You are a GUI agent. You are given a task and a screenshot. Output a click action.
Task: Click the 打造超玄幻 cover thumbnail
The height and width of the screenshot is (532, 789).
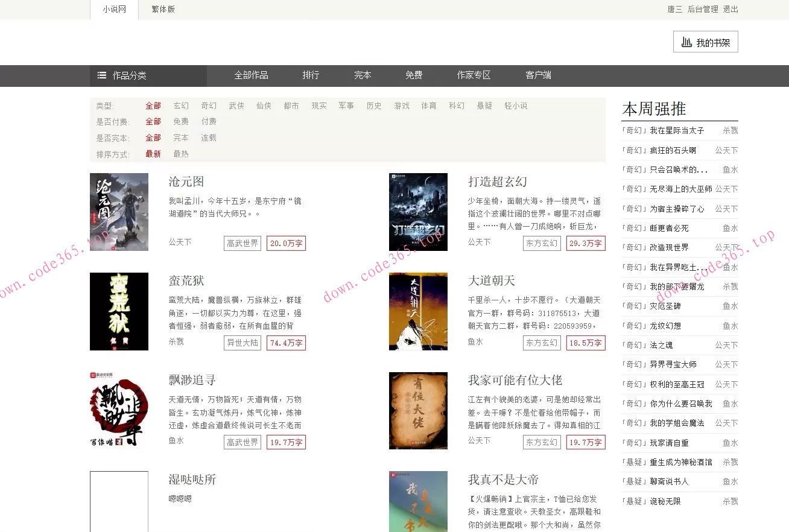tap(418, 212)
